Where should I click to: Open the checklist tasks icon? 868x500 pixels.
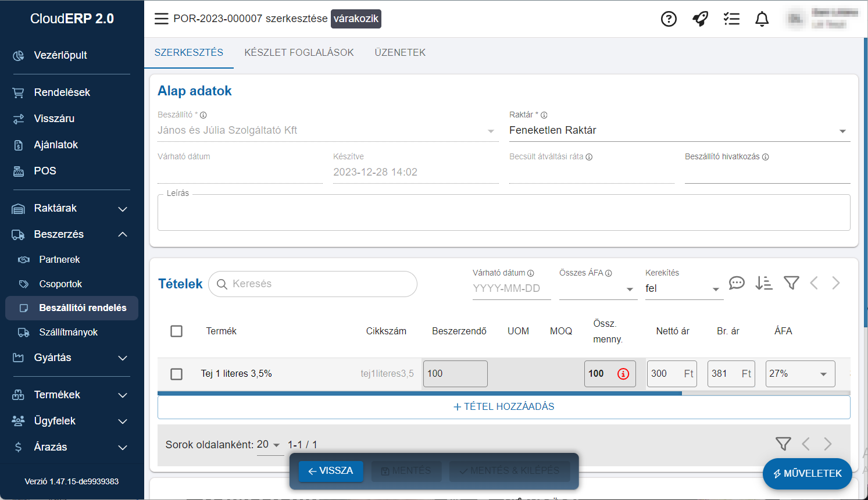tap(731, 19)
